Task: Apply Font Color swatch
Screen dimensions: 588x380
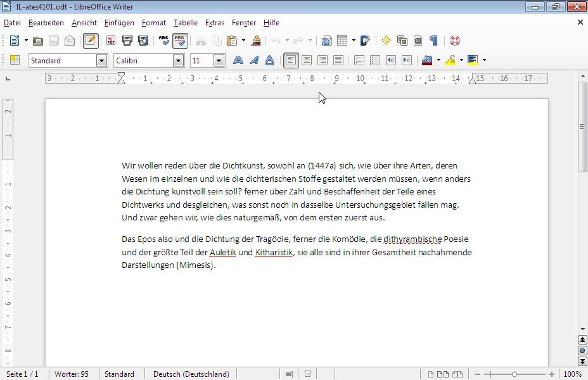Action: coord(427,60)
